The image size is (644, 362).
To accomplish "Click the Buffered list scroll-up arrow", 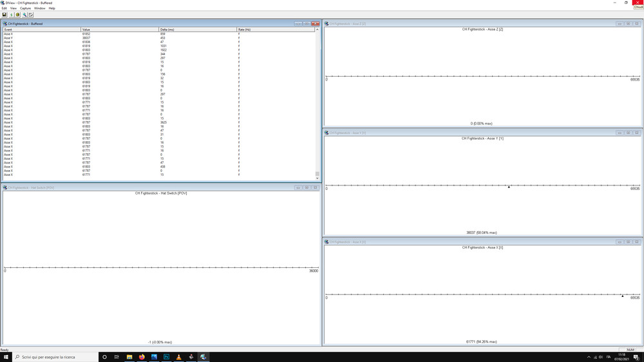I will [x=317, y=30].
